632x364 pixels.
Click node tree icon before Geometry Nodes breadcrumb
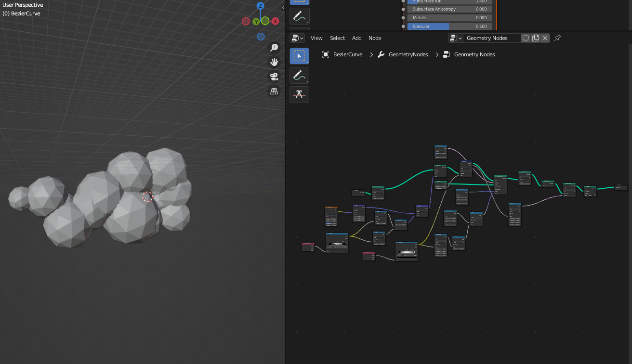click(x=447, y=54)
